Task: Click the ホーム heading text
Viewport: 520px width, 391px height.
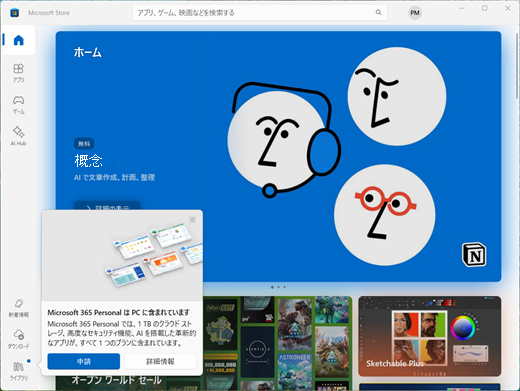Action: click(88, 52)
